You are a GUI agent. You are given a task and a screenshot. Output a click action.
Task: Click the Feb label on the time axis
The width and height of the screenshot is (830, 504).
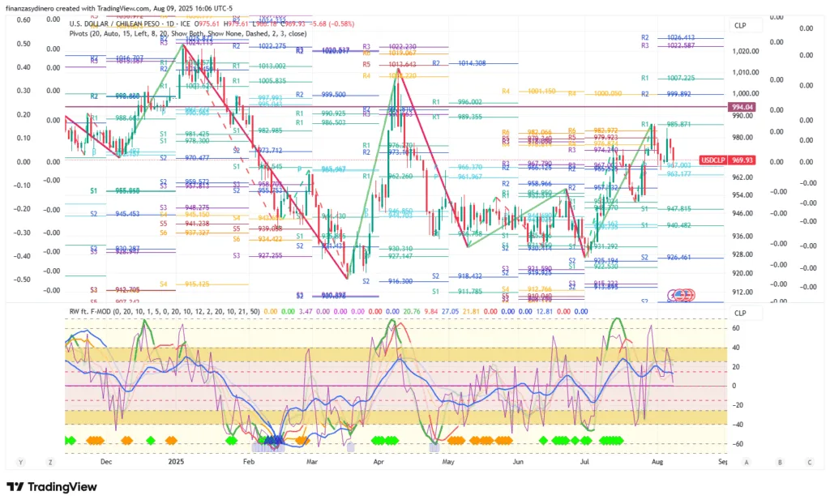pyautogui.click(x=248, y=462)
